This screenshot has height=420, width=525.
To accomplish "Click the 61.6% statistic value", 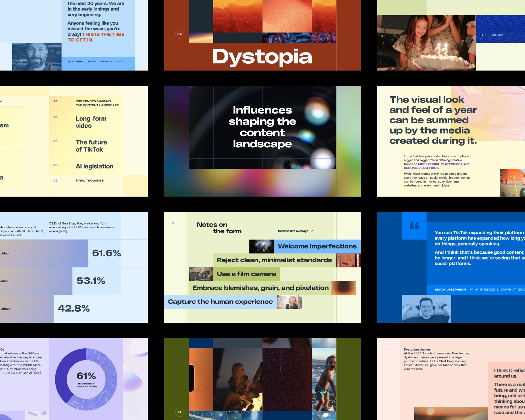I will pos(106,253).
